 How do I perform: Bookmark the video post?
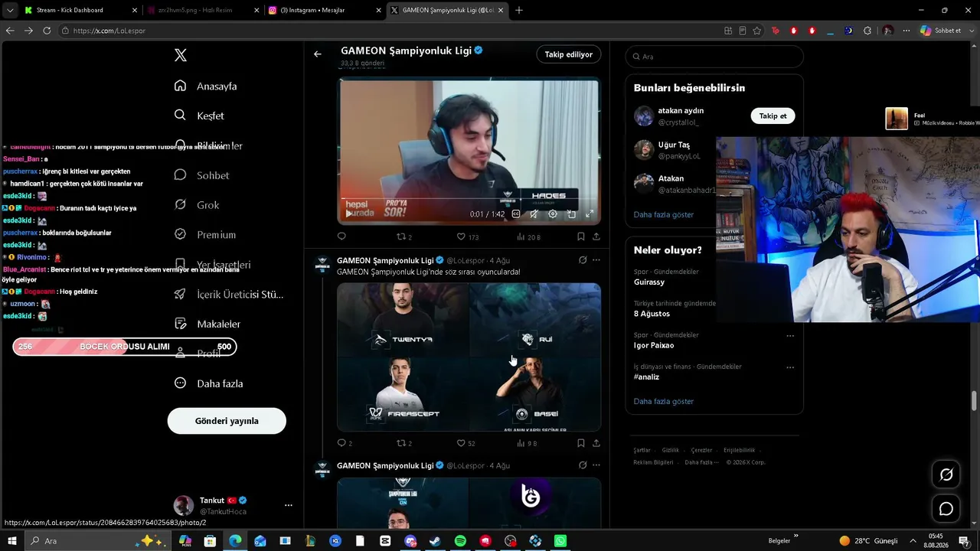[581, 236]
